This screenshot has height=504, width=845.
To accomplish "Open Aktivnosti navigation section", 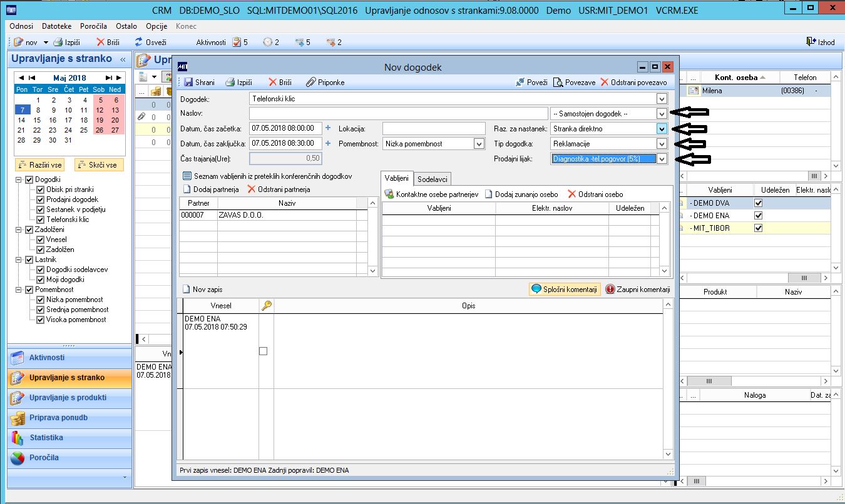I will (x=70, y=358).
